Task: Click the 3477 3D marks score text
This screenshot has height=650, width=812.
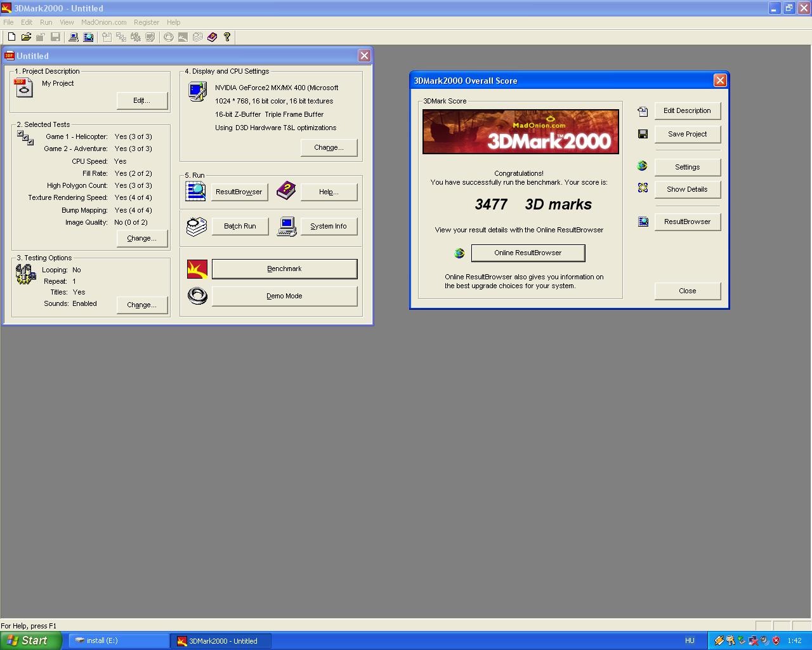Action: (x=533, y=204)
